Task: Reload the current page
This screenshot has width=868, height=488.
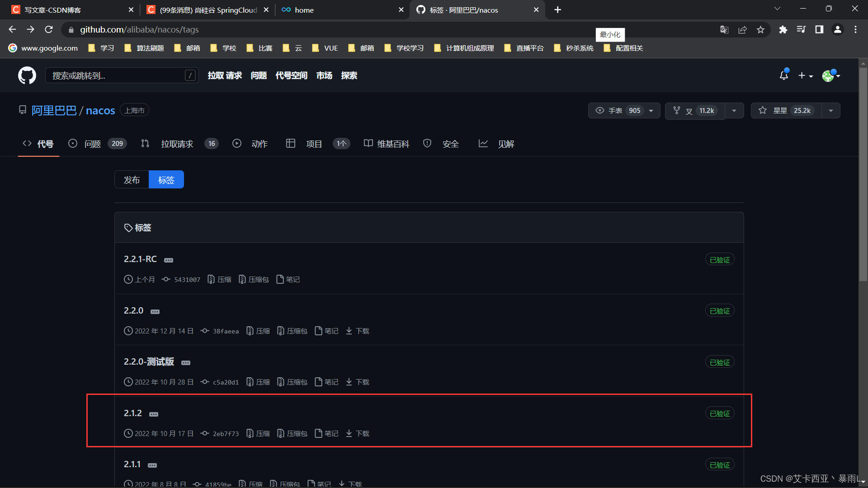Action: 49,29
